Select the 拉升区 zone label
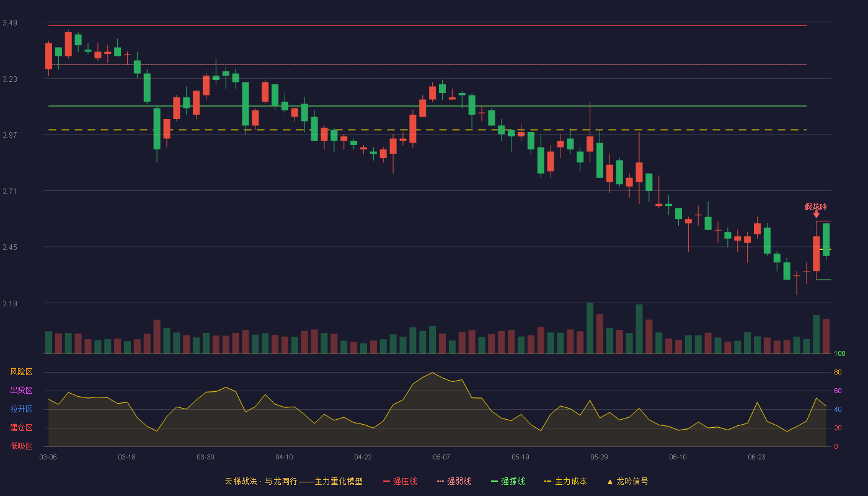This screenshot has width=868, height=496. pos(21,409)
